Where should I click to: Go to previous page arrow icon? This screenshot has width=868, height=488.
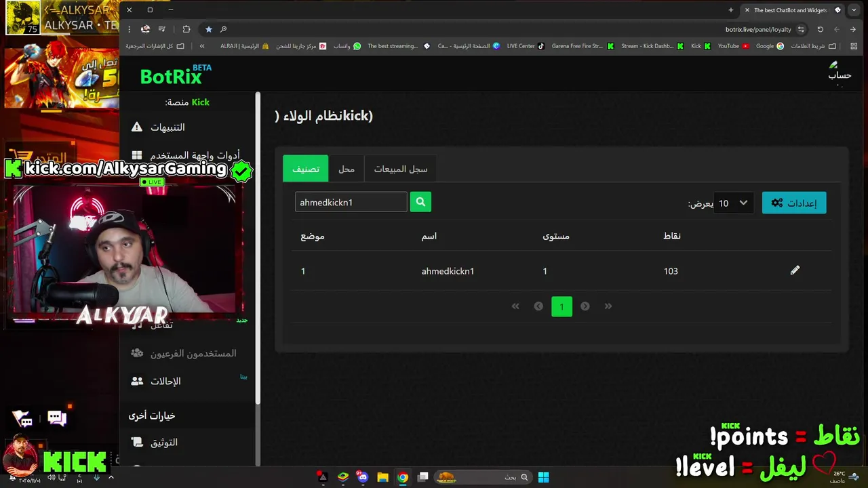point(538,306)
